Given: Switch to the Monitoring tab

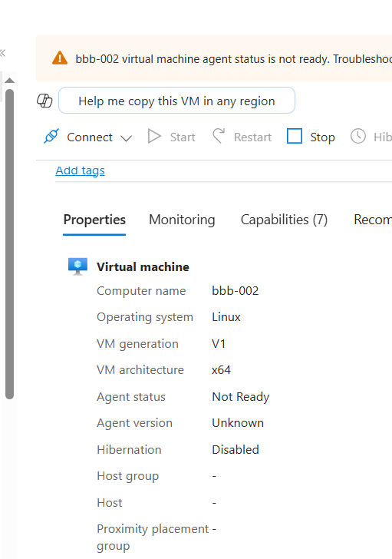Looking at the screenshot, I should point(182,220).
